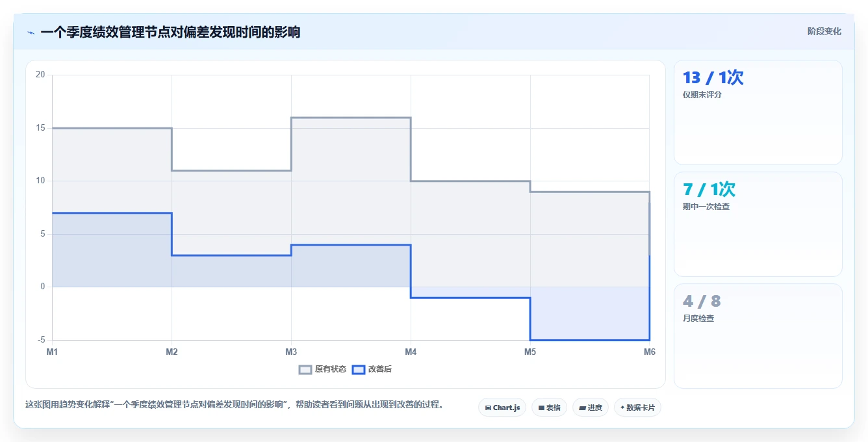
Task: Click the M1 x-axis label
Action: coord(52,352)
